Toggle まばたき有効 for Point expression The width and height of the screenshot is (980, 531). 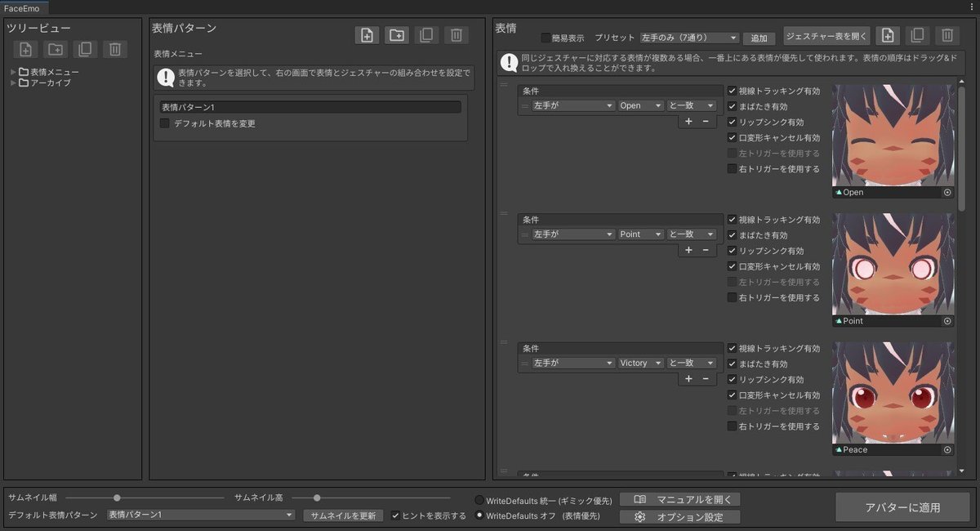[733, 235]
